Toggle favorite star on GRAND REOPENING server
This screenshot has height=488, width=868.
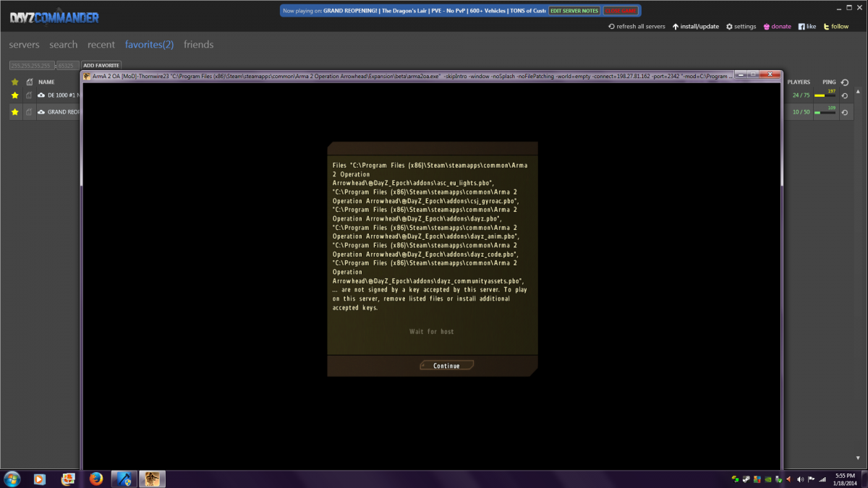click(x=14, y=112)
